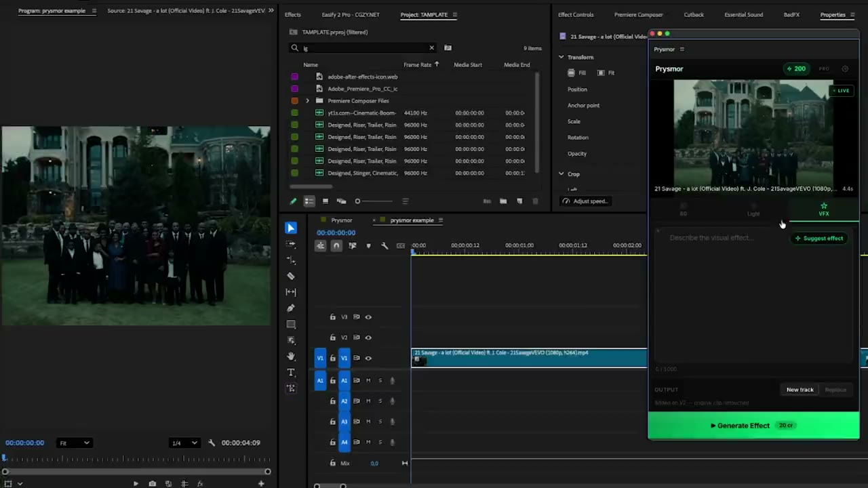Open Project: TAMPLATE panel menu
The height and width of the screenshot is (488, 868).
[454, 15]
